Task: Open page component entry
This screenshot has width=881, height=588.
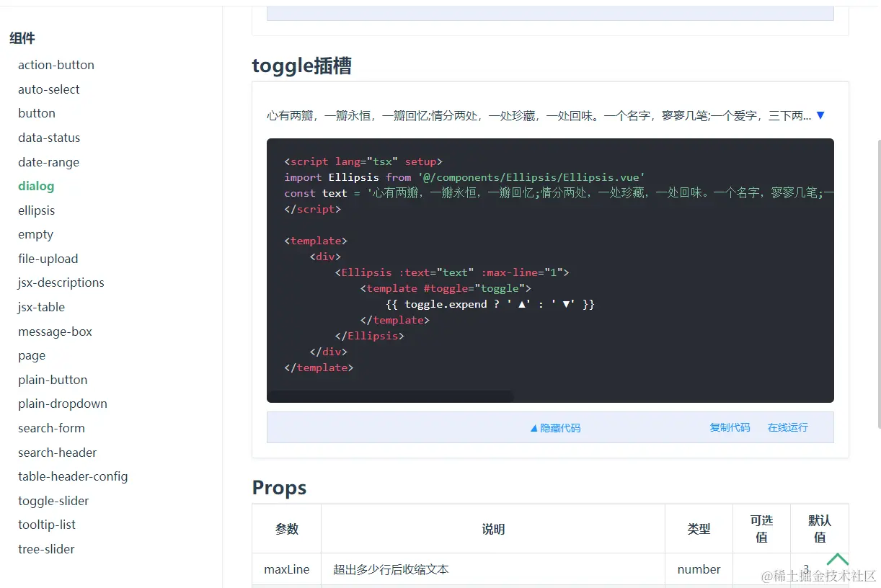Action: pyautogui.click(x=32, y=355)
